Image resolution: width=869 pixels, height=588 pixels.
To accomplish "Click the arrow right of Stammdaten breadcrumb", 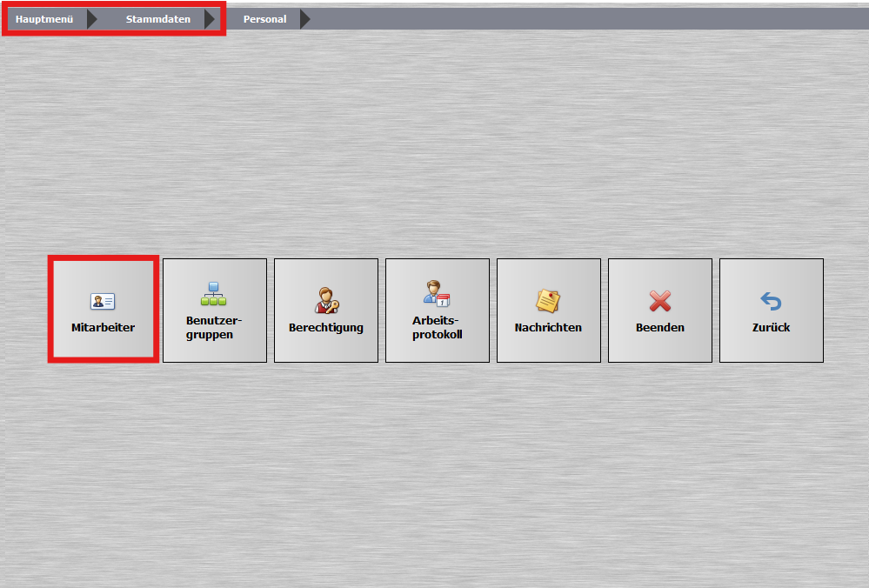I will pyautogui.click(x=209, y=19).
